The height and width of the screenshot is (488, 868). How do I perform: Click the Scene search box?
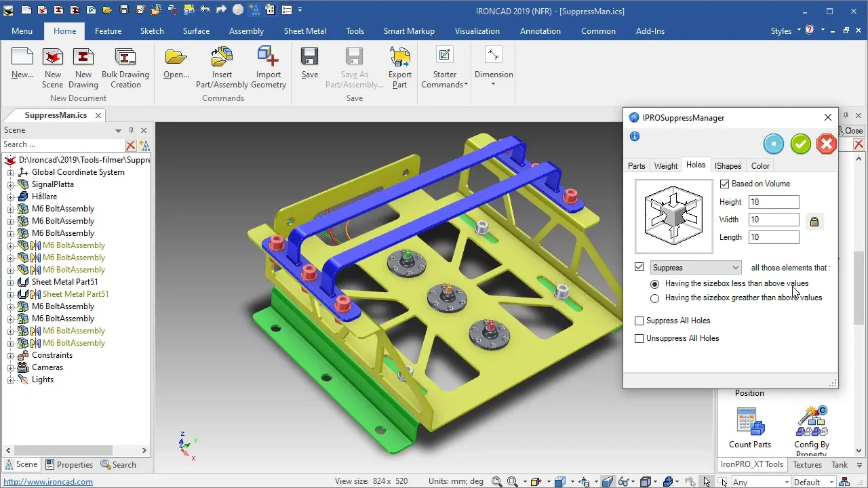point(63,145)
